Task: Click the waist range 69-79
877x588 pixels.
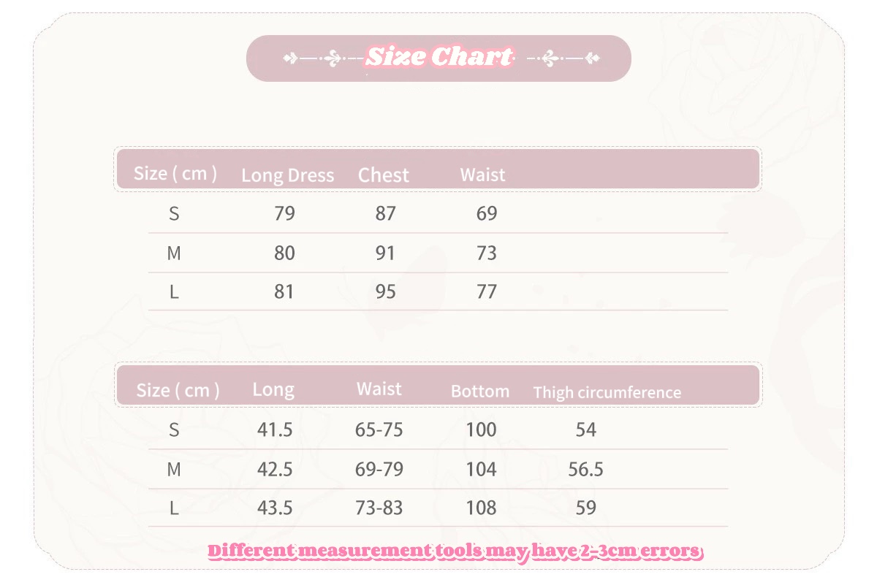Action: 379,469
